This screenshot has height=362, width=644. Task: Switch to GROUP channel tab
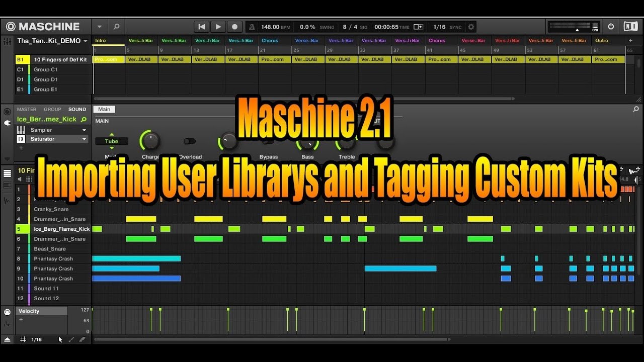pos(52,109)
